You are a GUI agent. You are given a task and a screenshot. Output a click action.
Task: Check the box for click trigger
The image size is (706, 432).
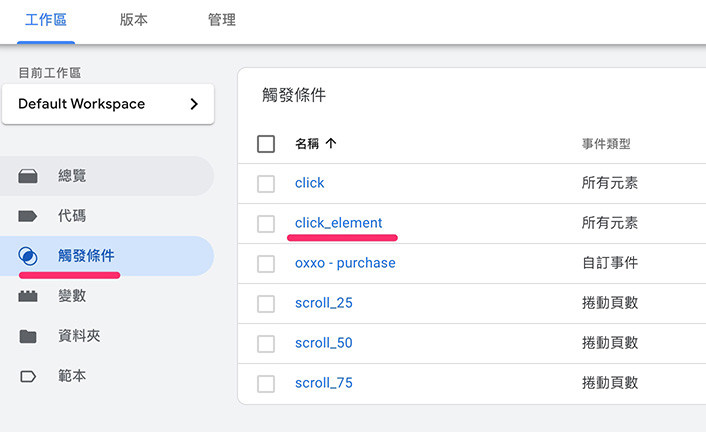266,184
